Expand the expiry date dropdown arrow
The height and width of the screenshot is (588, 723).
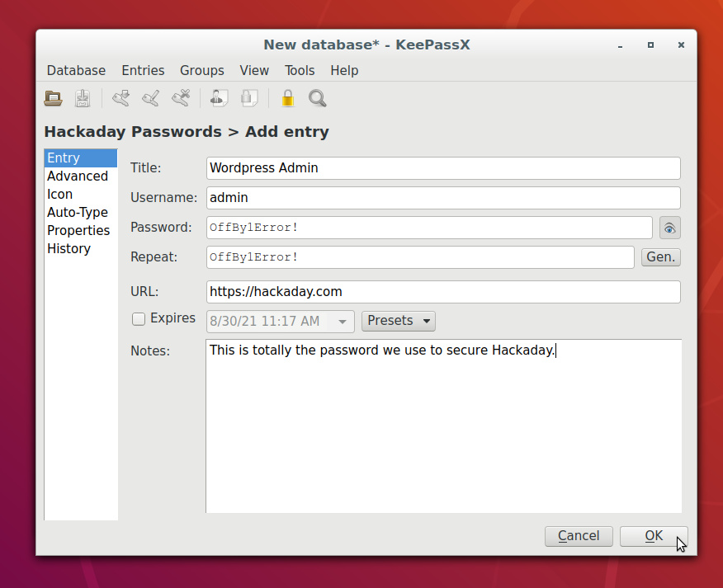tap(343, 322)
